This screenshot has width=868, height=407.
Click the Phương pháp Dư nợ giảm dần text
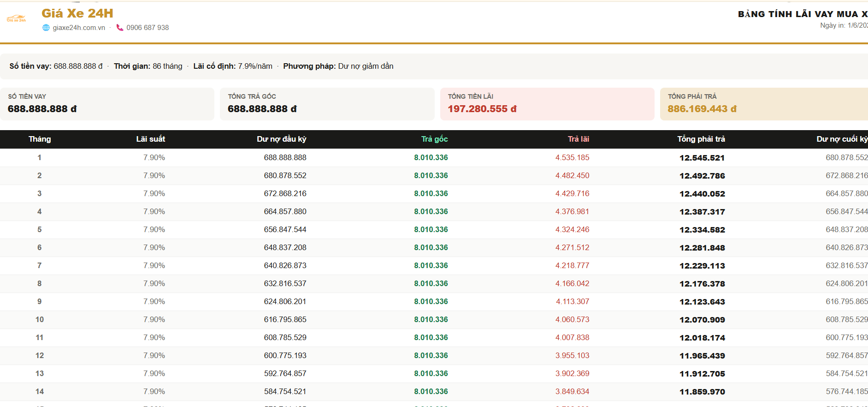[338, 66]
